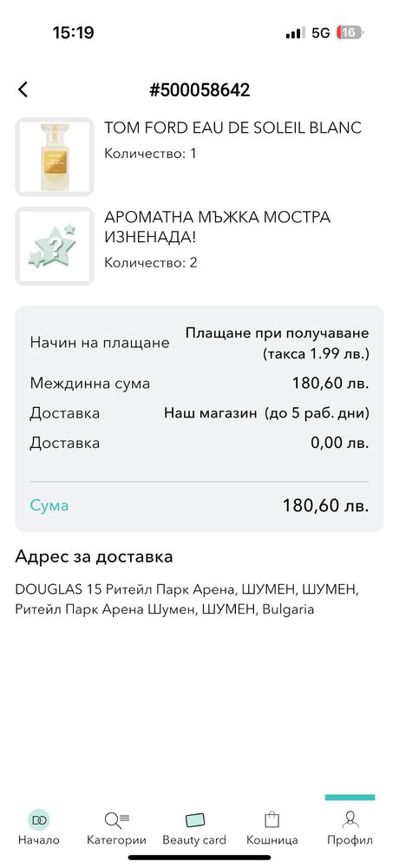Open the Категории search icon
Screen dimensions: 399x868
point(117,820)
